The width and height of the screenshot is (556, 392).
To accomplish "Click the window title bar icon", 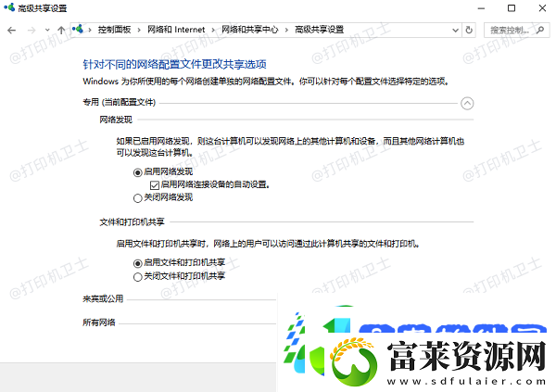I will click(x=9, y=7).
